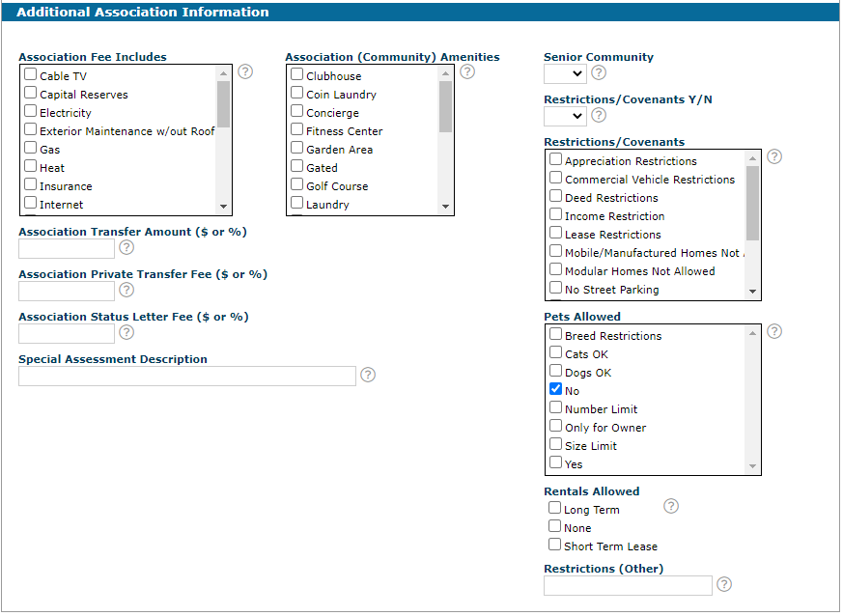Click the Association Status Letter Fee field
Screen dimensions: 843x616
[67, 333]
